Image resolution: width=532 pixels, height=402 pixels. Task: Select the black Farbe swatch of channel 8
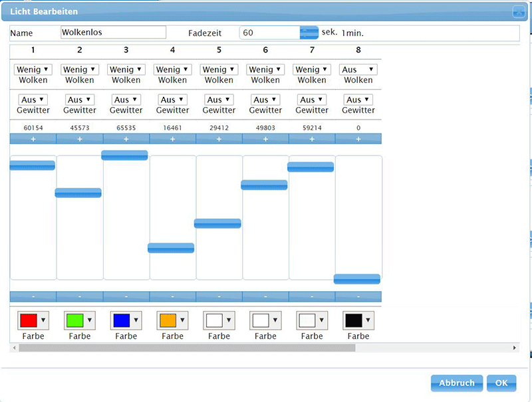(358, 320)
